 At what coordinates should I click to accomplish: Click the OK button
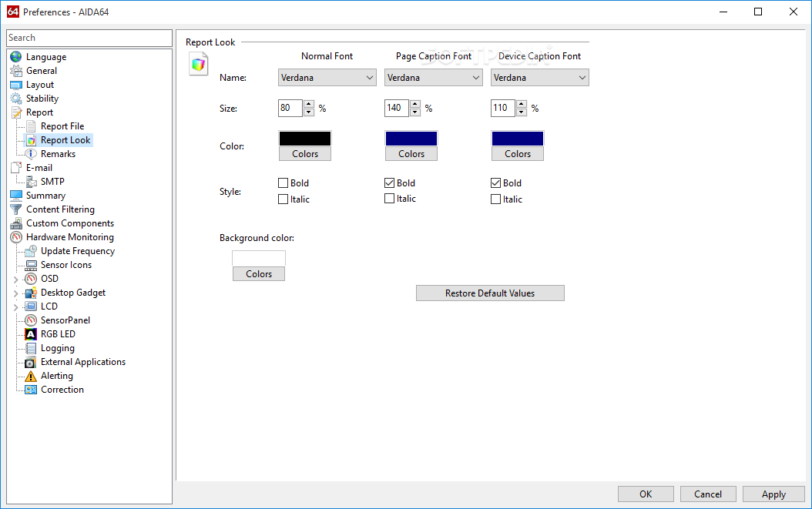tap(646, 494)
